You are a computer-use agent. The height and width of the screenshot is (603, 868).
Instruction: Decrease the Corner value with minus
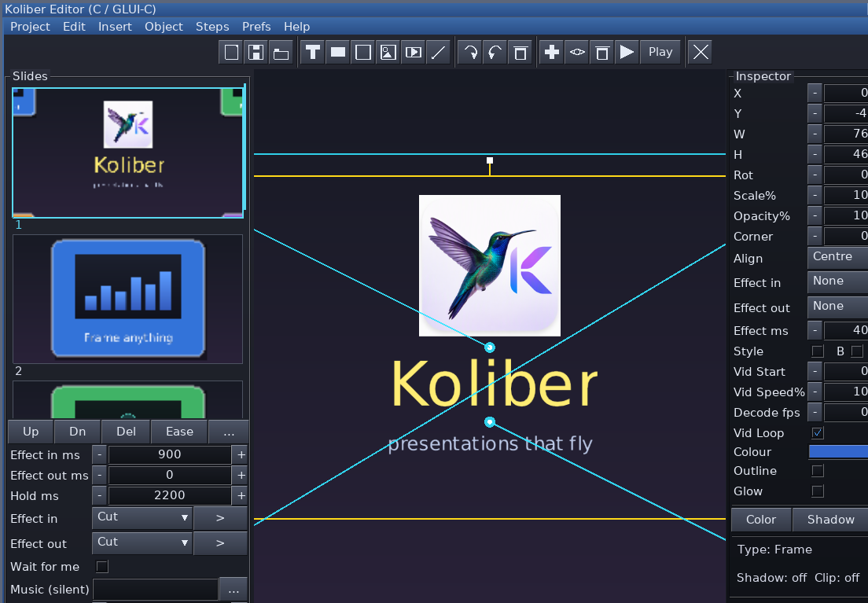(x=815, y=237)
